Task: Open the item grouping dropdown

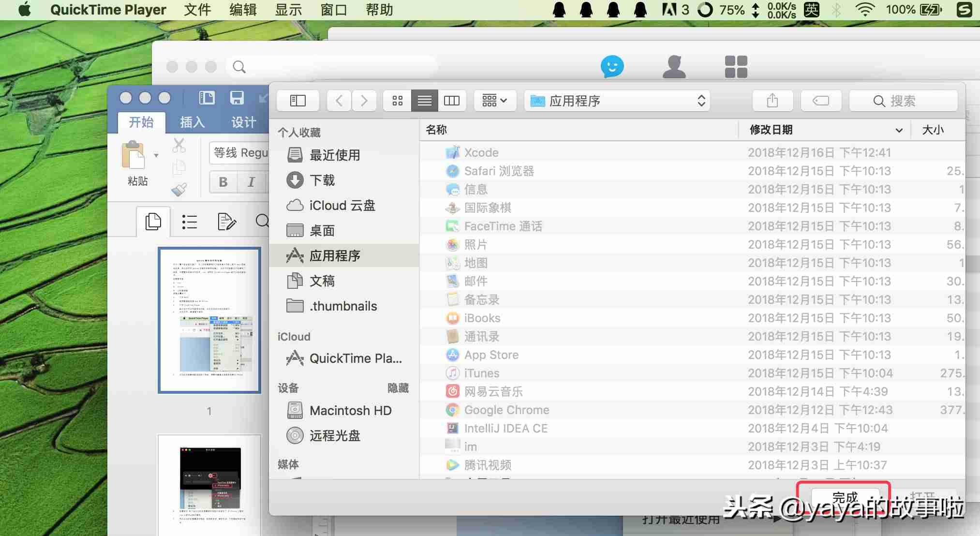Action: [495, 101]
